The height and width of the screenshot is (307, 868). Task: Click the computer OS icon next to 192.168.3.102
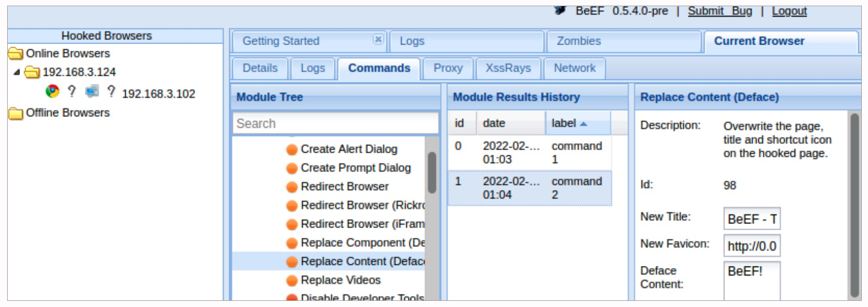[x=92, y=92]
